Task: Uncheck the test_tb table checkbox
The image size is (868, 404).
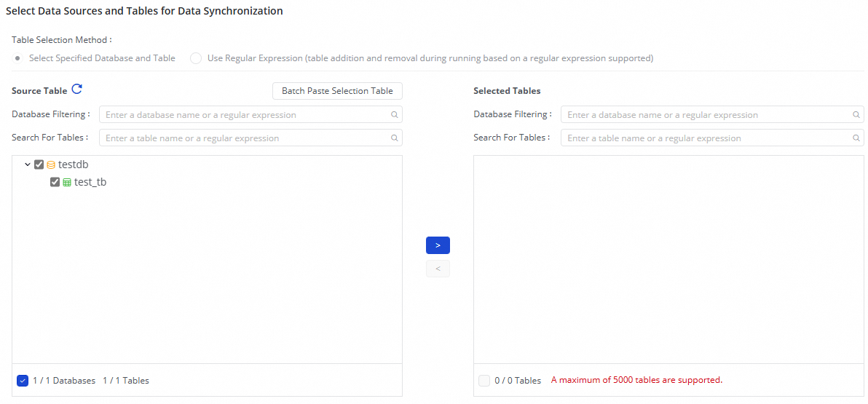Action: click(55, 183)
